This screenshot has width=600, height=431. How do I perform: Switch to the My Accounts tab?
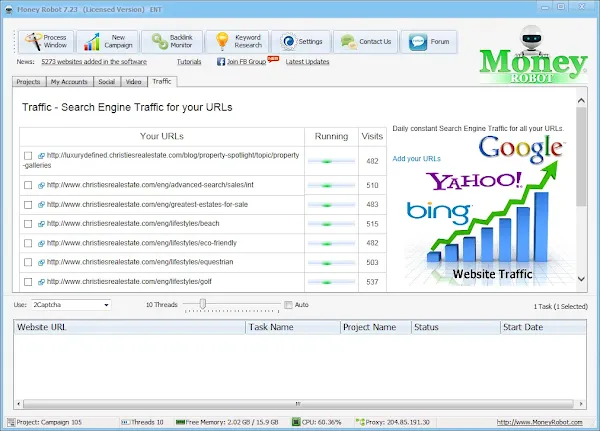[69, 82]
